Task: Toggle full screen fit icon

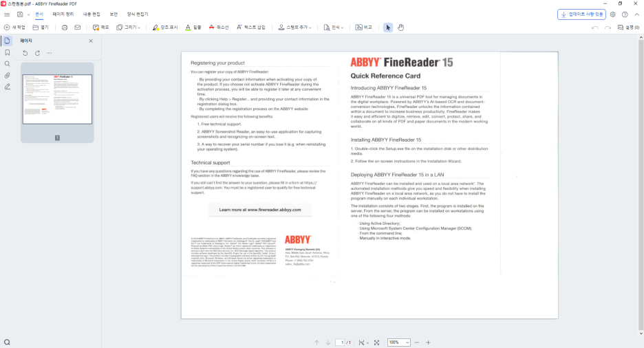Action: (376, 342)
